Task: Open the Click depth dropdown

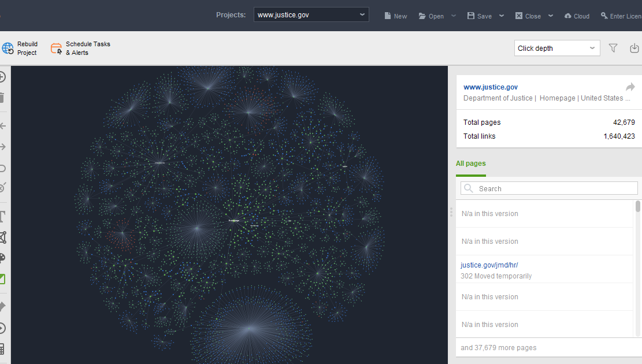Action: tap(557, 49)
